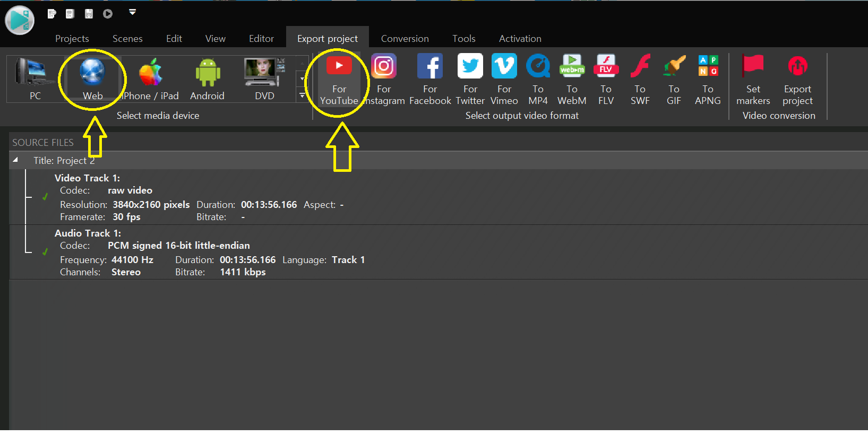Viewport: 868px width, 436px height.
Task: Click the VSDC application logo button
Action: click(x=20, y=20)
